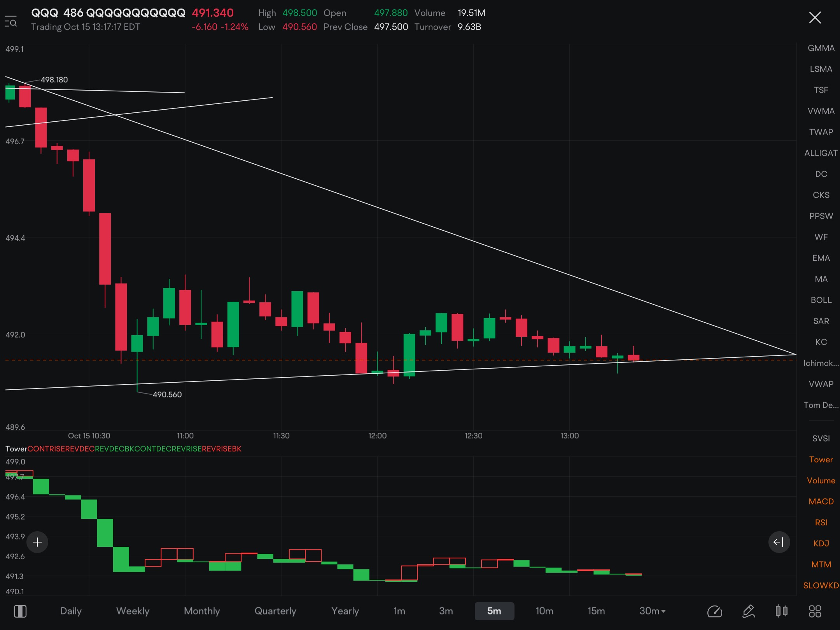Turn on BOLL bands
840x630 pixels.
(x=821, y=300)
